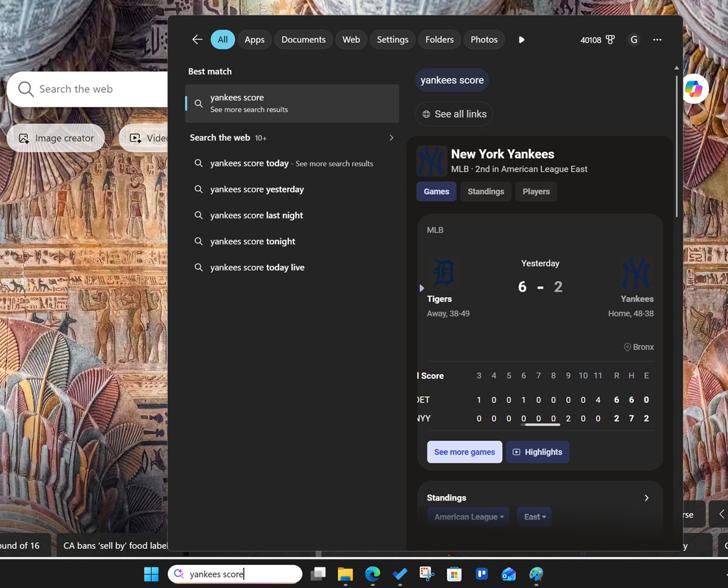Open File Explorer from the taskbar
The width and height of the screenshot is (728, 588).
click(345, 574)
